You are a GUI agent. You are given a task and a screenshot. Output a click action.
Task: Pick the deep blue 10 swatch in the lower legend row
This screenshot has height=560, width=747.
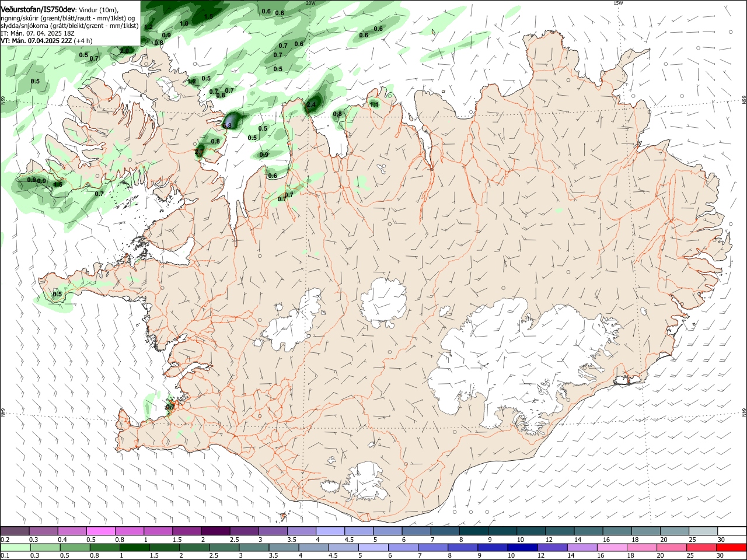pos(522,547)
